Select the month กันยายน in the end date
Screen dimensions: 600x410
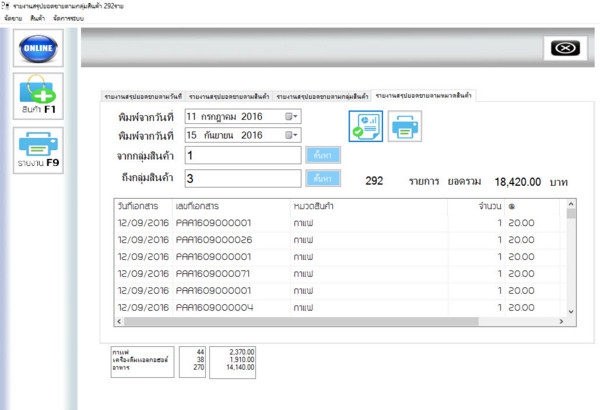click(x=218, y=135)
